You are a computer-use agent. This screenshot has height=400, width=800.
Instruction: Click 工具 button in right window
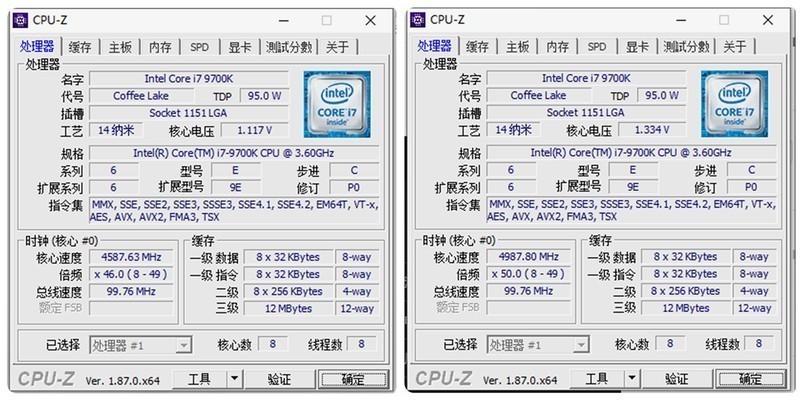click(597, 379)
